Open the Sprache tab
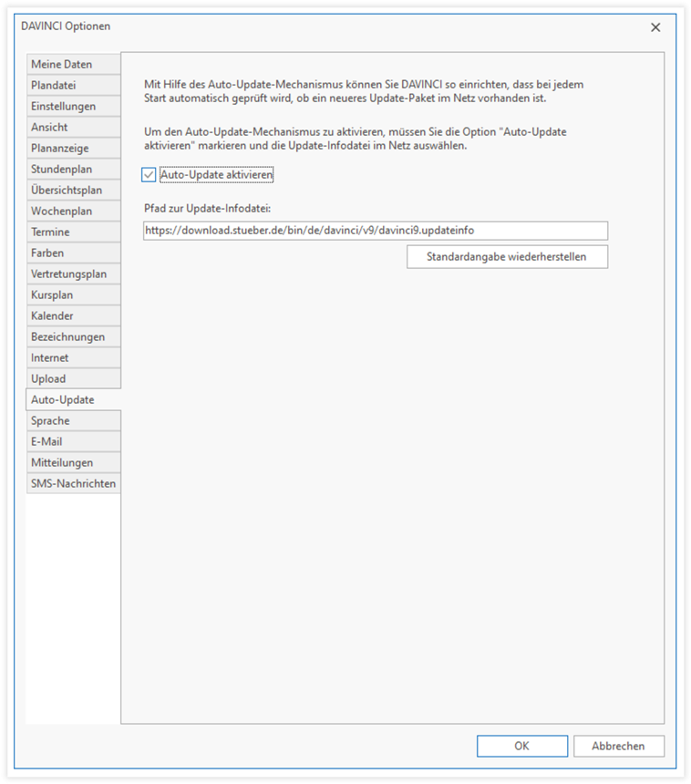Image resolution: width=691 pixels, height=784 pixels. [x=74, y=421]
